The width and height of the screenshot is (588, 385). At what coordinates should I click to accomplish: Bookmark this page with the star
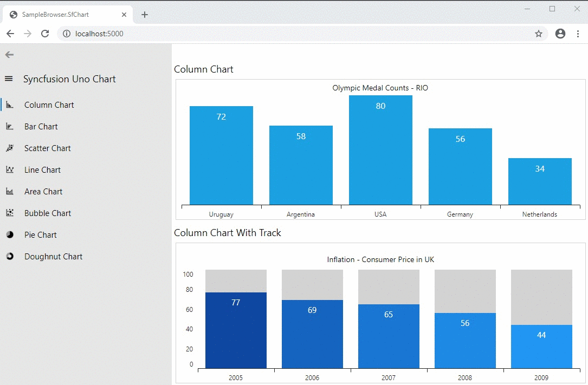point(538,34)
